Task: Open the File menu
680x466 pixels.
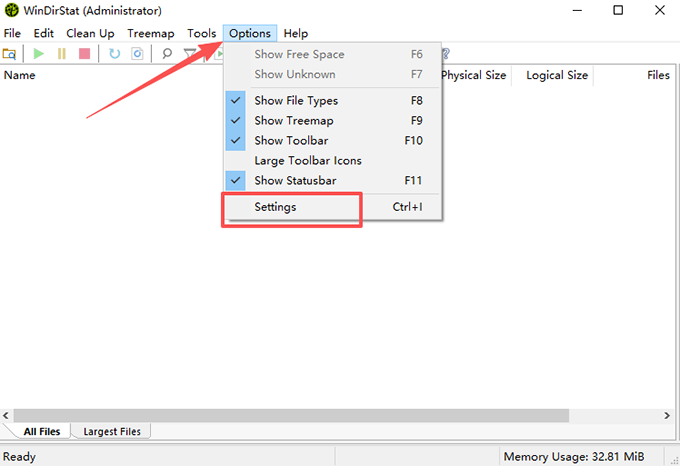Action: [x=12, y=33]
